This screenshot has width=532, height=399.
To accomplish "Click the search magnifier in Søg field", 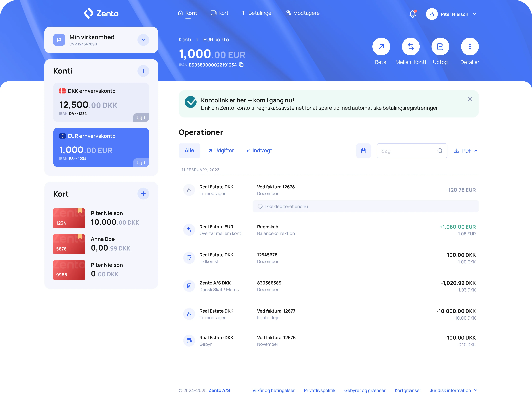I will [x=440, y=151].
